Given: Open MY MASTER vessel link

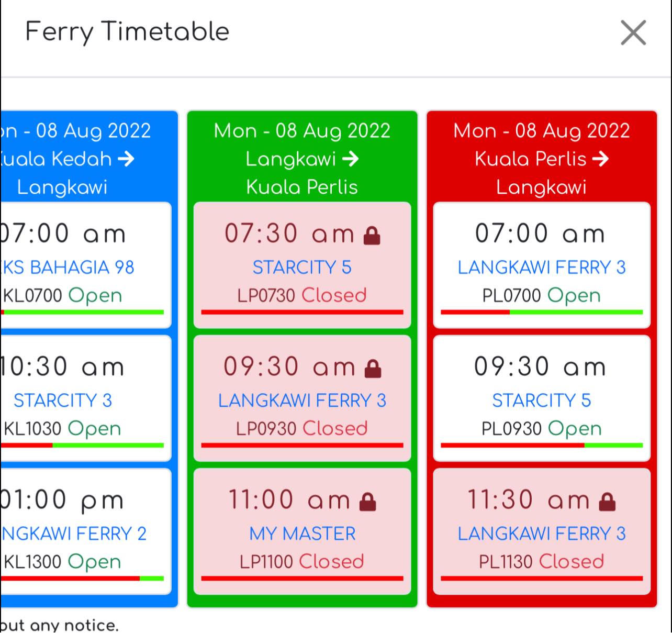Looking at the screenshot, I should [302, 534].
